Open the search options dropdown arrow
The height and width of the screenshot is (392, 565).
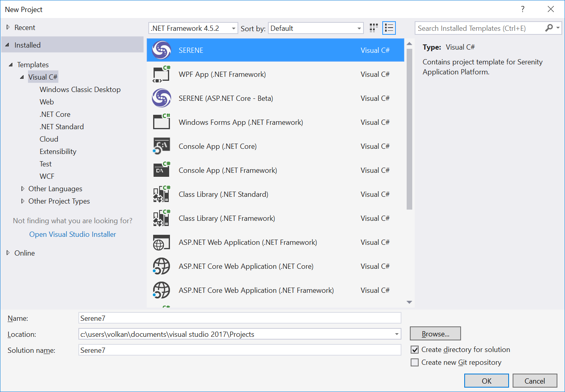558,28
